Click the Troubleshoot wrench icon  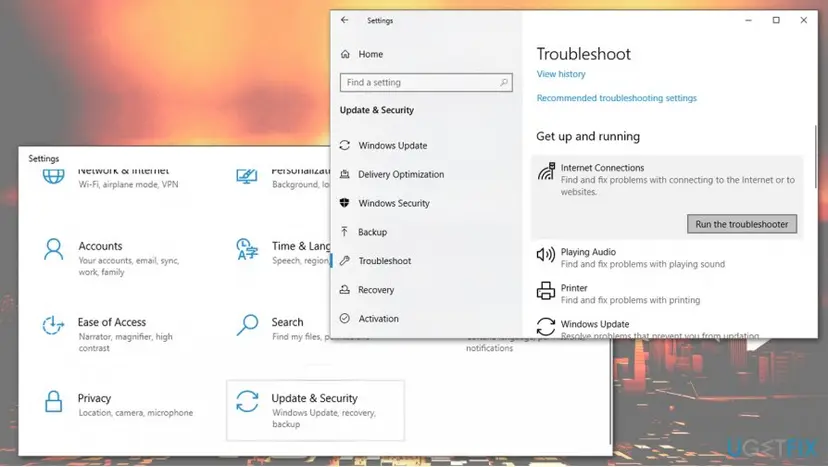point(345,260)
